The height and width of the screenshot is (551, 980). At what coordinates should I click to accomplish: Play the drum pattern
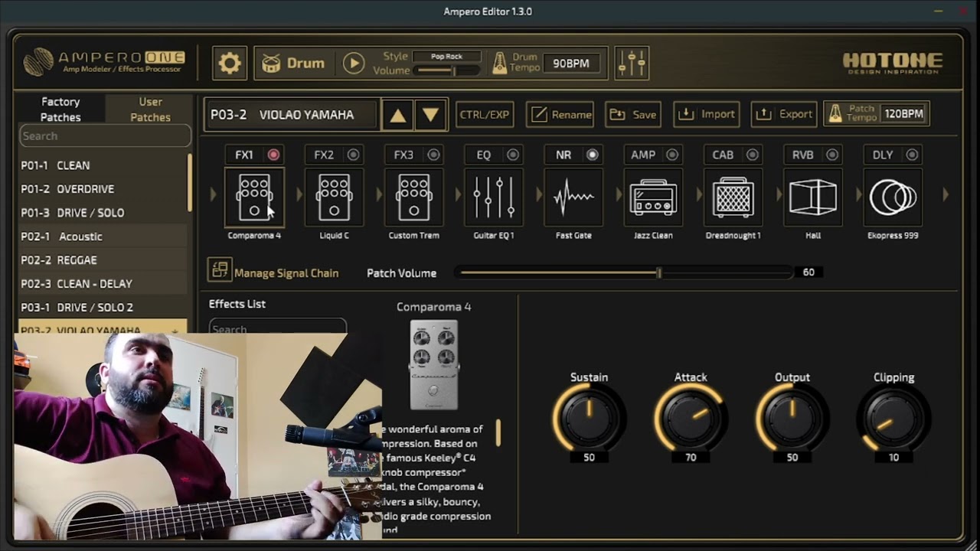353,63
